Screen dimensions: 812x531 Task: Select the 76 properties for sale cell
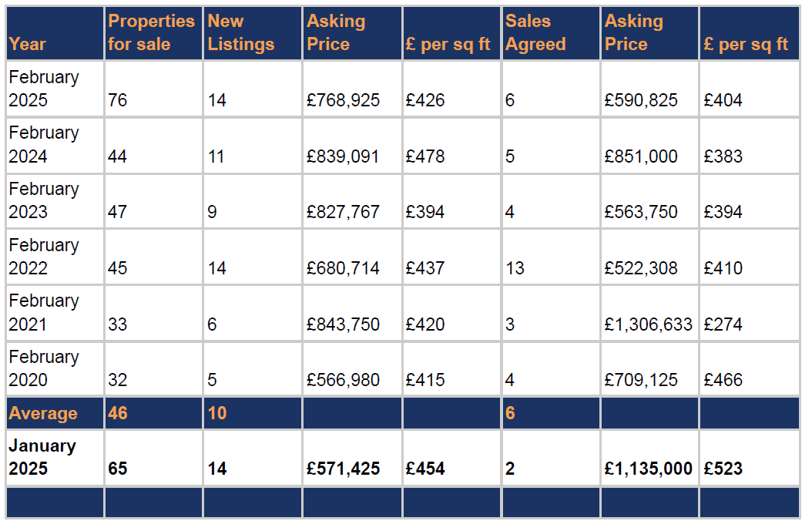(118, 101)
